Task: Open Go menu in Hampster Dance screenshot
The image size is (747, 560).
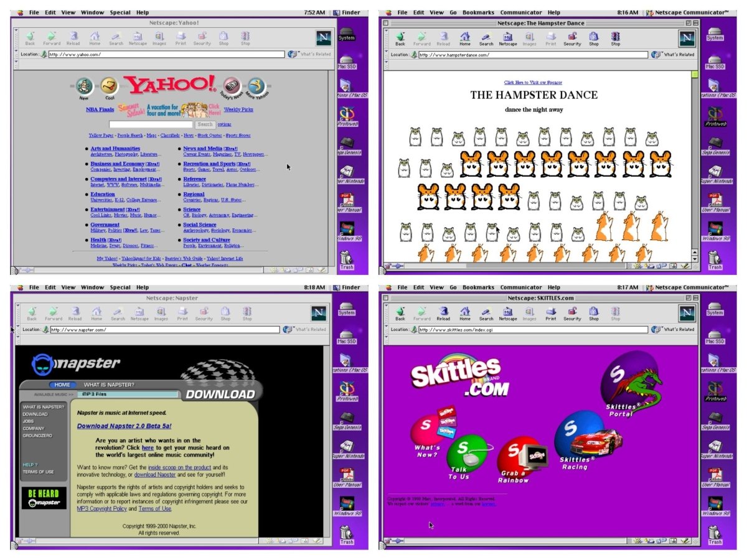Action: (x=453, y=12)
